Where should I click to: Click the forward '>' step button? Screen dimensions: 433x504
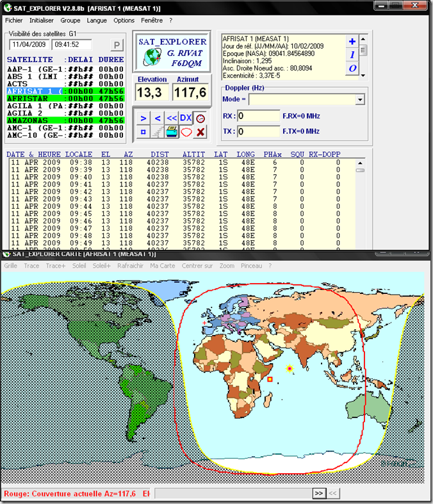143,118
